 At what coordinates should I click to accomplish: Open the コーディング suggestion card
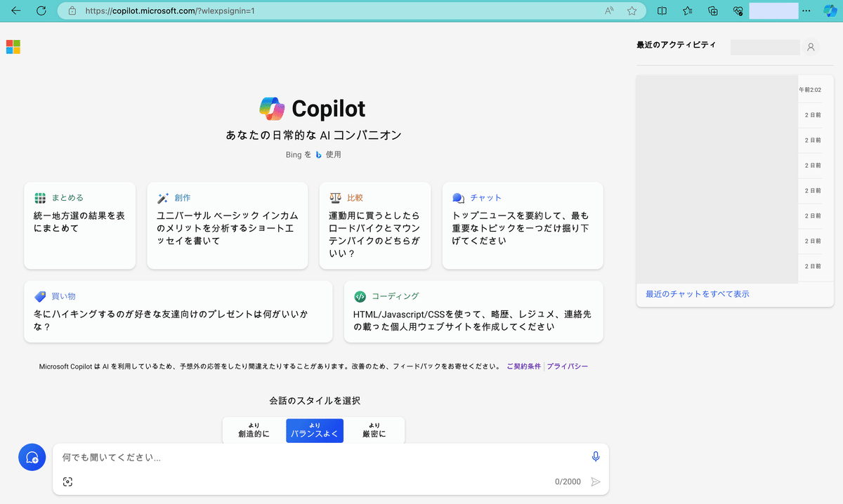pos(473,312)
